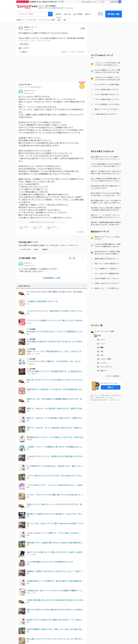Click the 今すぐ参加 banner button
Screen dimensions: 138x644
click(x=61, y=2)
